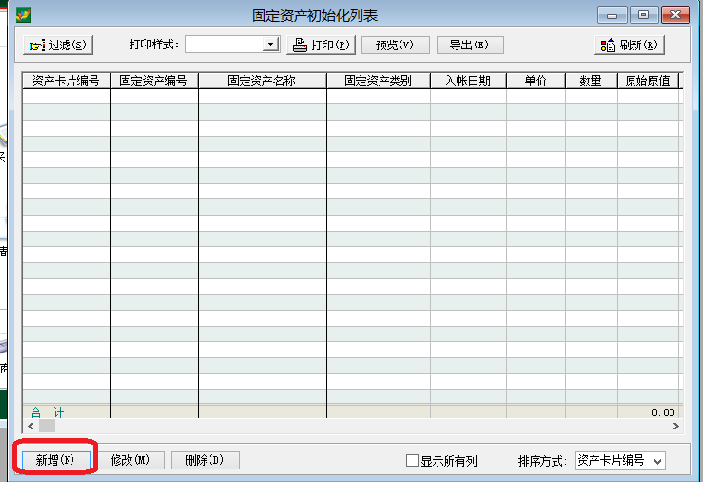Expand the 排序方式 sort dropdown
703x482 pixels.
coord(656,461)
